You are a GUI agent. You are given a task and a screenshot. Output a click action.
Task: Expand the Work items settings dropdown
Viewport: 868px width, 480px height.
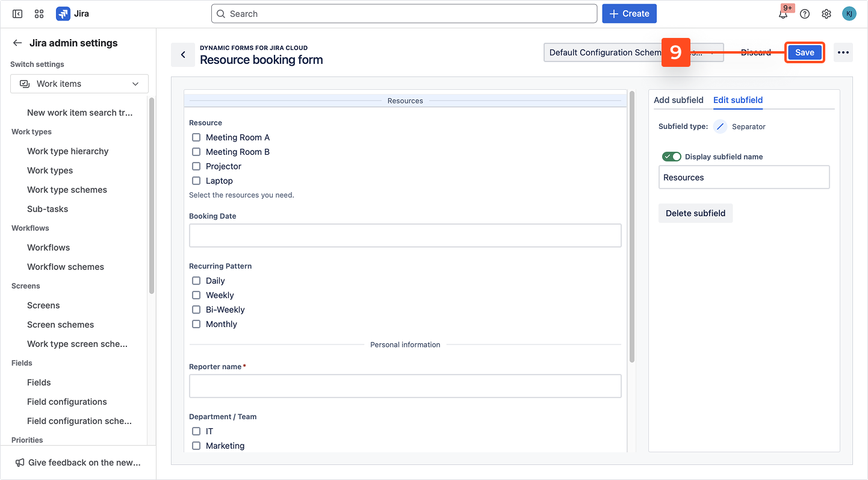click(79, 84)
